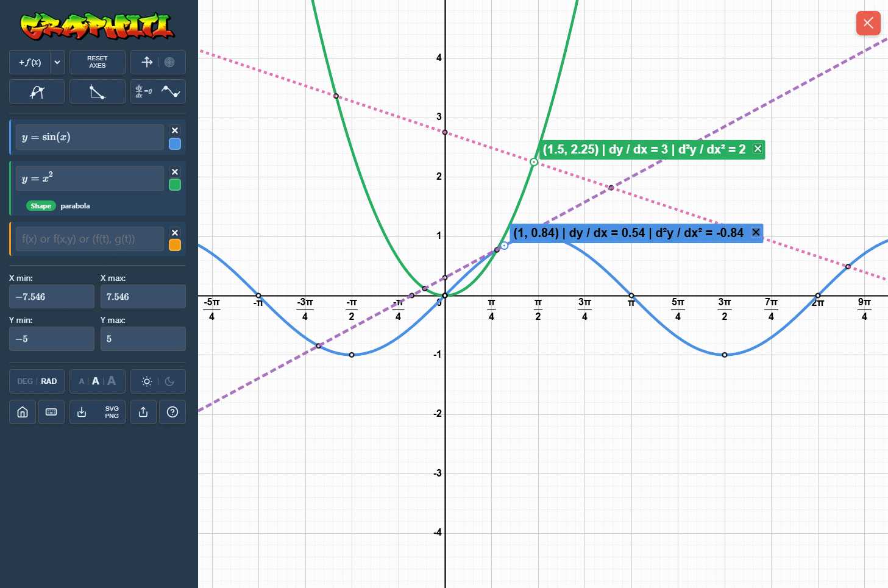888x588 pixels.
Task: Select the large font size A
Action: [x=112, y=381]
